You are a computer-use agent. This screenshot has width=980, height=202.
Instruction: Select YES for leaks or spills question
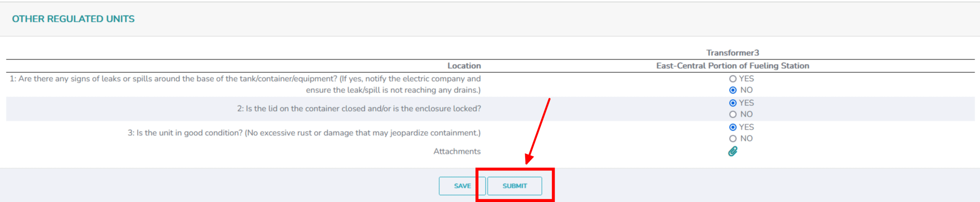(x=733, y=79)
